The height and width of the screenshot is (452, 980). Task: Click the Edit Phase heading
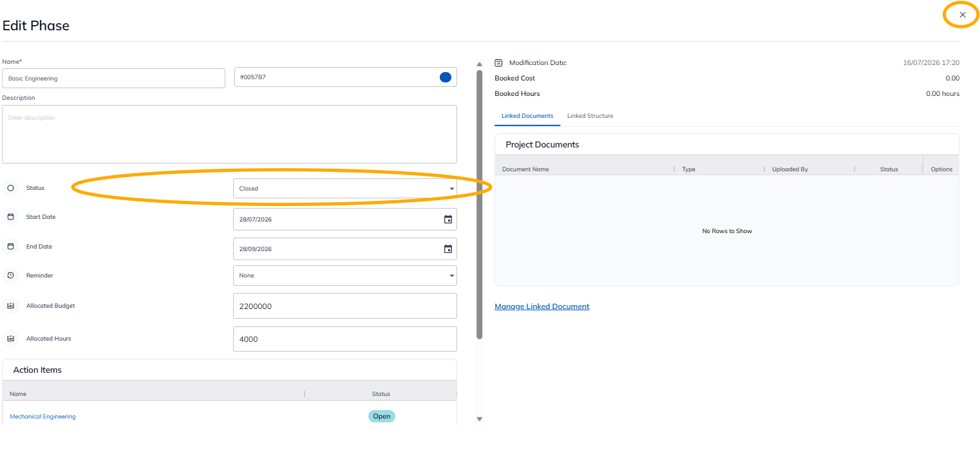coord(36,26)
